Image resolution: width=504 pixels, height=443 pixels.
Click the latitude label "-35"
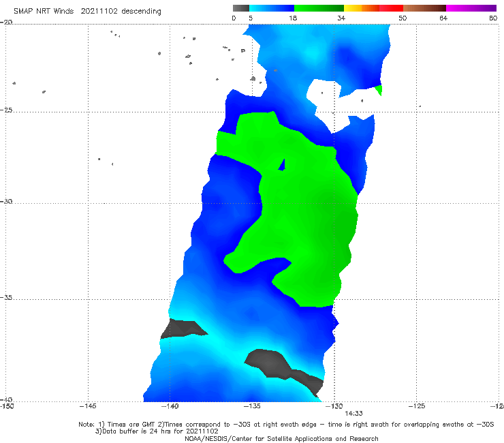point(6,297)
